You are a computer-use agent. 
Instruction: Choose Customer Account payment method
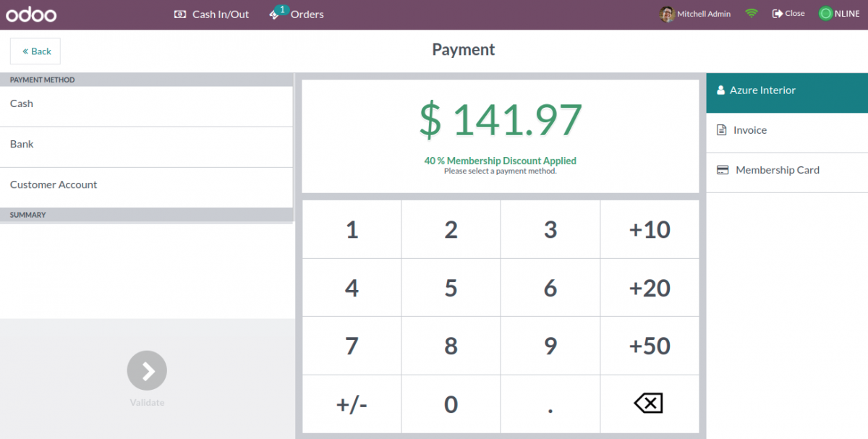146,185
